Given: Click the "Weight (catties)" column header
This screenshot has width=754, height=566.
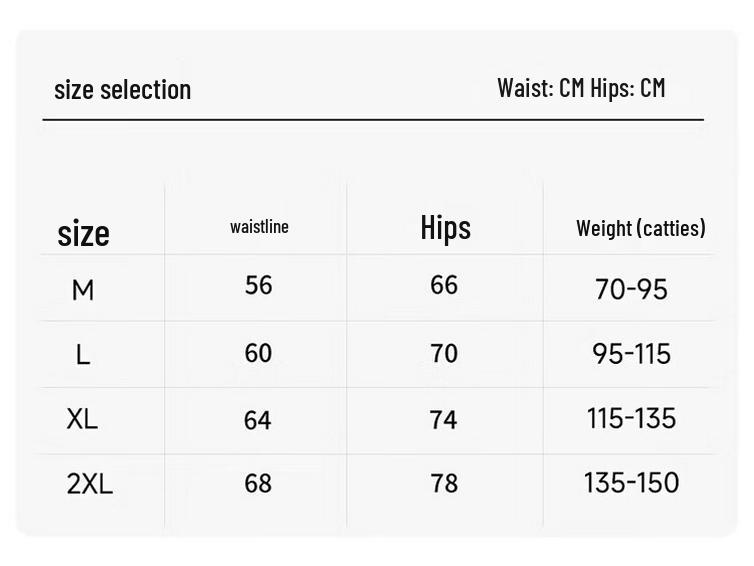Looking at the screenshot, I should [640, 228].
